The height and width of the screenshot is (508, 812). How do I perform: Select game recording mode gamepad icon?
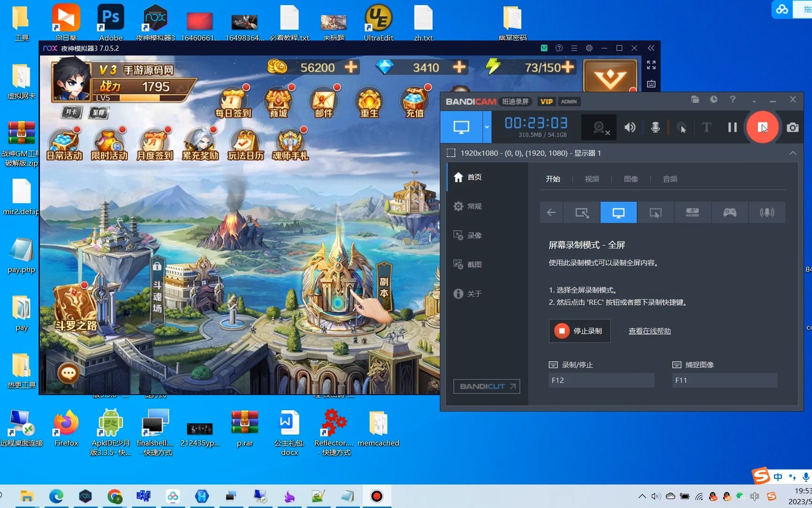[729, 213]
